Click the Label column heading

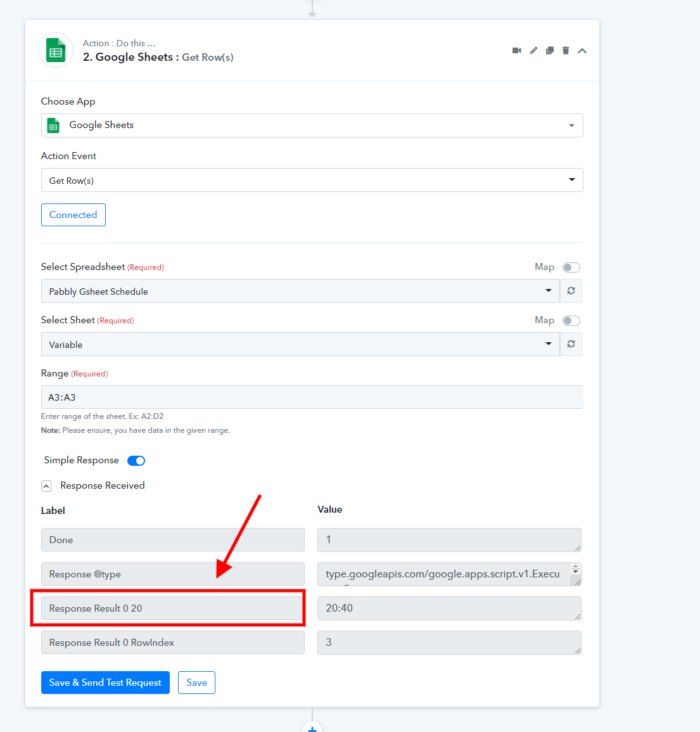(53, 511)
